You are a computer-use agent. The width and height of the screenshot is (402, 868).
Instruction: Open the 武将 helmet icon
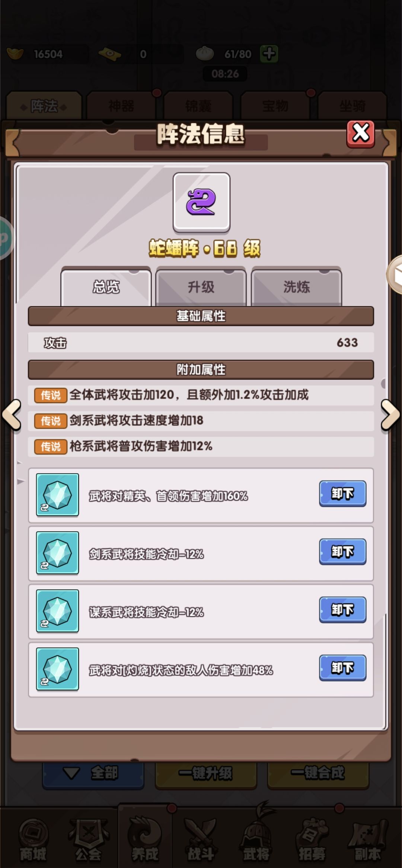256,840
